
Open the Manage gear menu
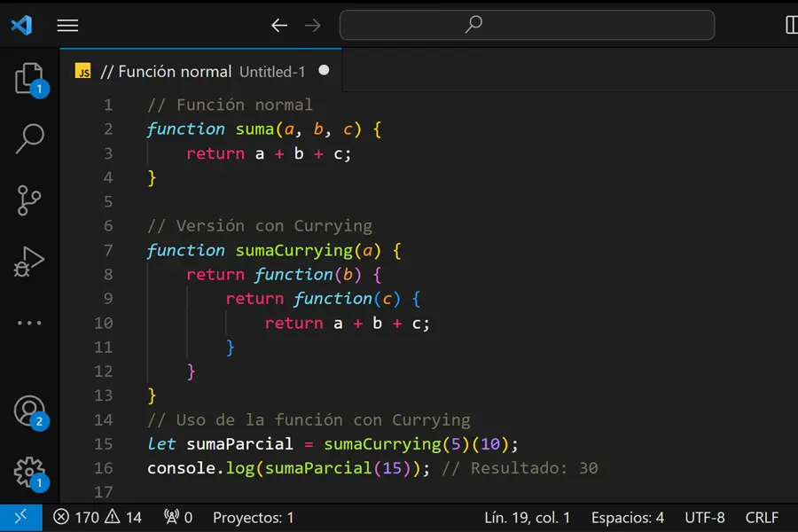click(30, 473)
